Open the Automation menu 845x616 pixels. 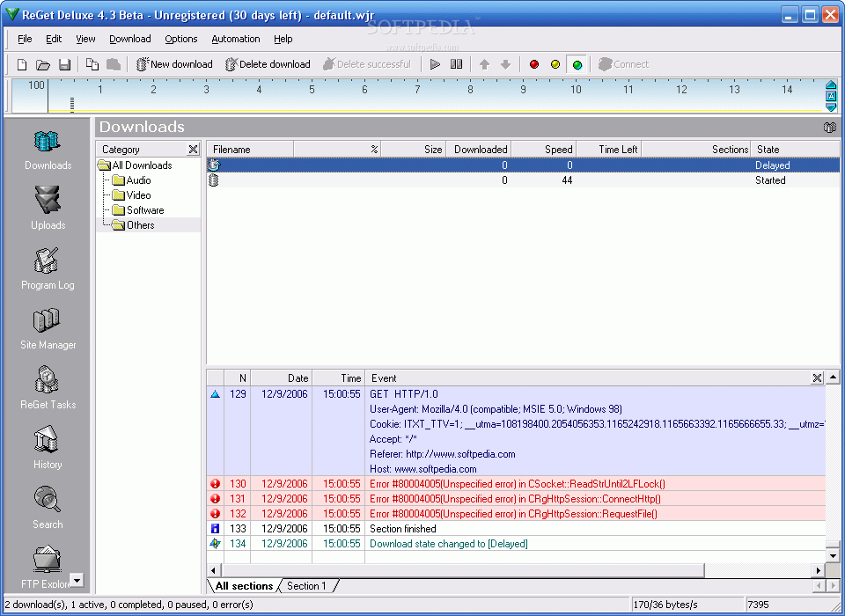235,39
